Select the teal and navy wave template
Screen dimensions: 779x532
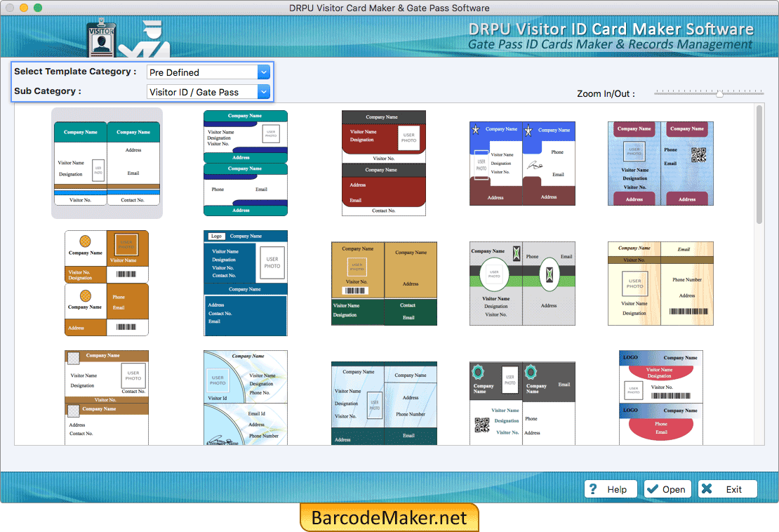click(246, 164)
